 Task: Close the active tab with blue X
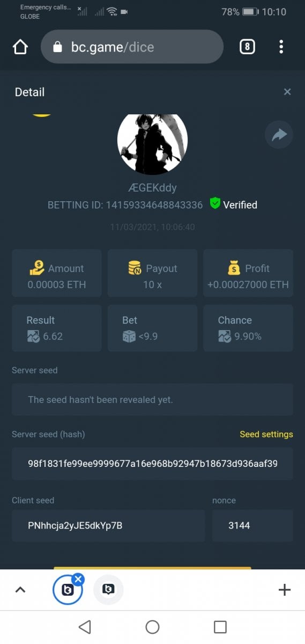pos(78,579)
